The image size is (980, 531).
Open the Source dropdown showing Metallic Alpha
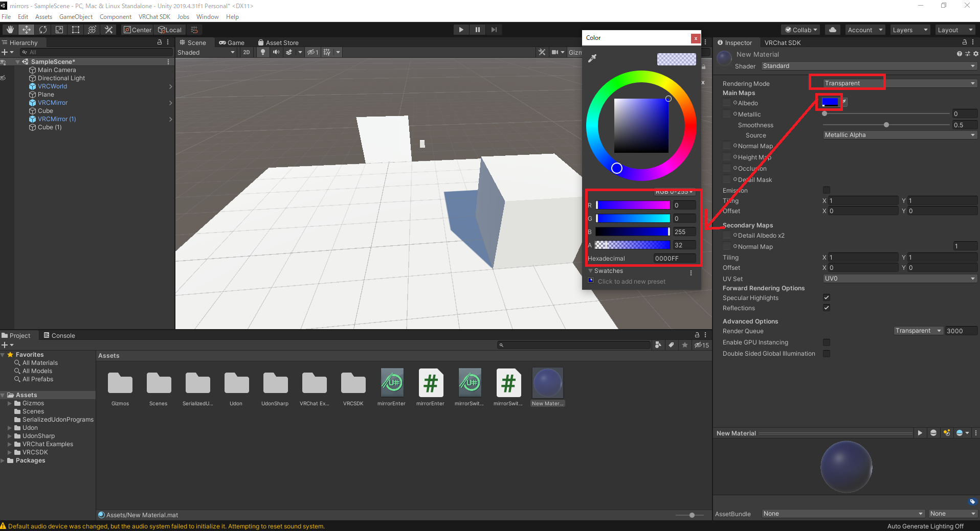pos(900,135)
